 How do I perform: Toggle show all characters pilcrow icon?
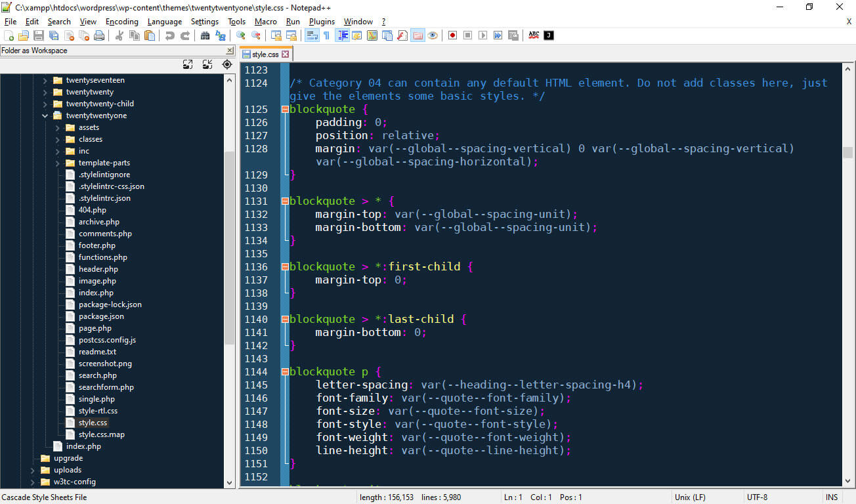[x=326, y=35]
